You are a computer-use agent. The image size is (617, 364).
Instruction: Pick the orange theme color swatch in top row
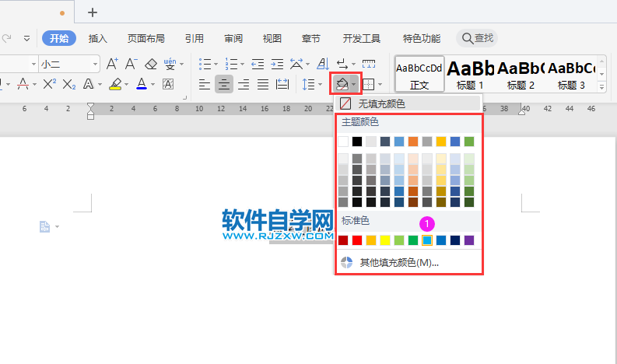pos(413,142)
